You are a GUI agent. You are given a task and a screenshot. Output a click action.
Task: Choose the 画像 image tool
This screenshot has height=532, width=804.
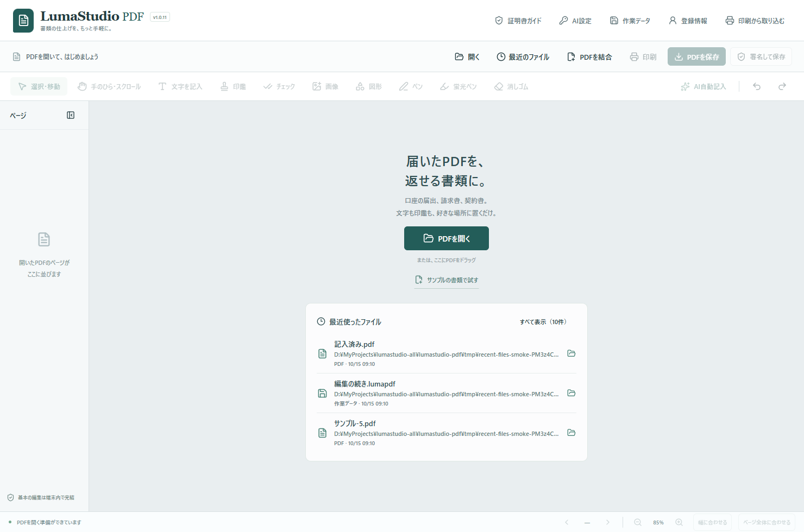pyautogui.click(x=325, y=86)
